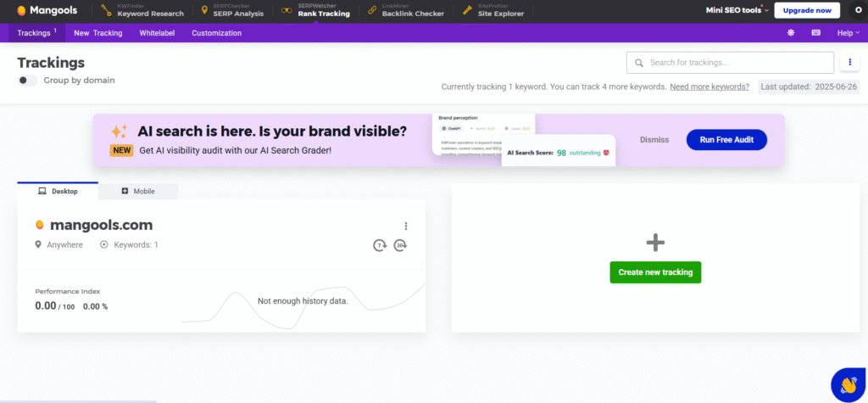Expand the Help dropdown
The height and width of the screenshot is (403, 868).
[848, 33]
